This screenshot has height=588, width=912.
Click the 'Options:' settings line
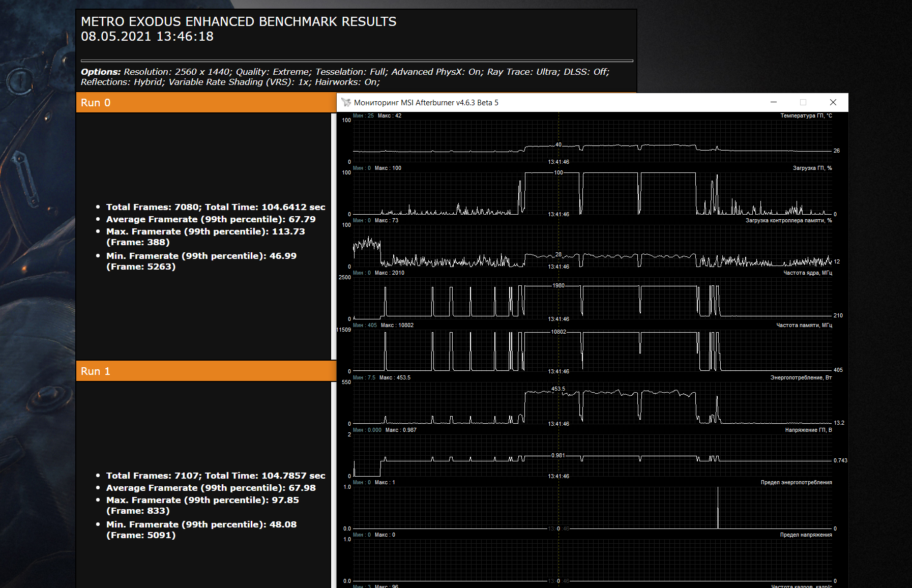pyautogui.click(x=345, y=77)
